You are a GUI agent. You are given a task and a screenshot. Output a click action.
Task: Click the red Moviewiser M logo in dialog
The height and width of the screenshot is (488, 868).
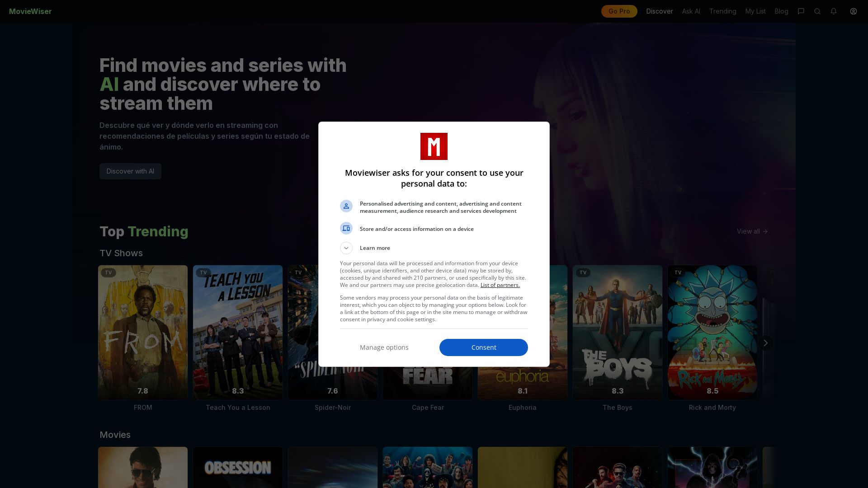434,146
